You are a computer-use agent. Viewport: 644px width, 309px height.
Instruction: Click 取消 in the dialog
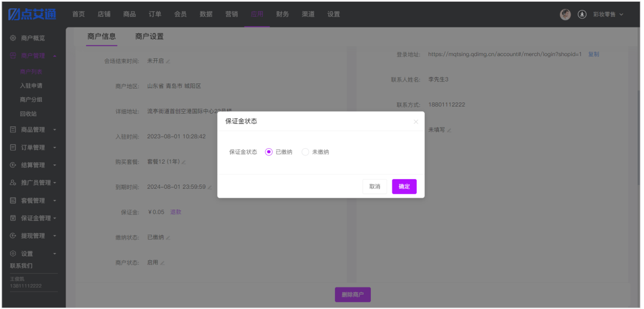point(374,186)
